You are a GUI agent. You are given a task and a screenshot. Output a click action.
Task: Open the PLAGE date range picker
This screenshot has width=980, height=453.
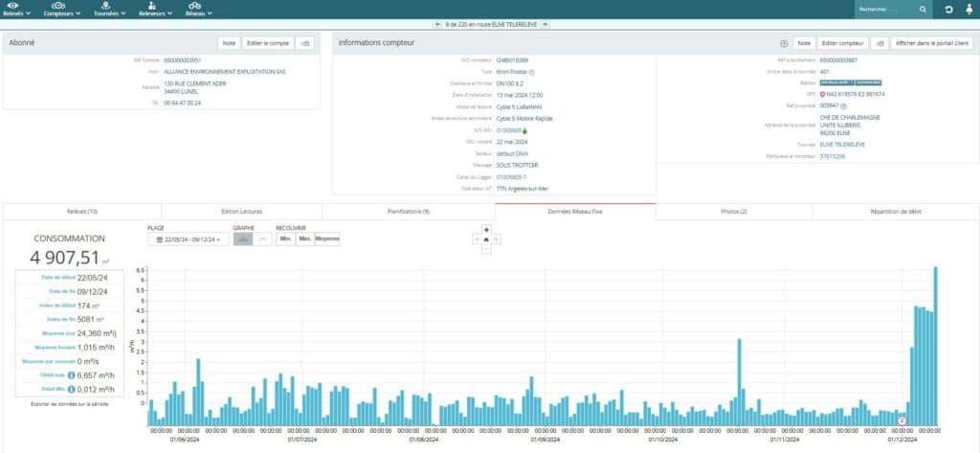pos(189,239)
